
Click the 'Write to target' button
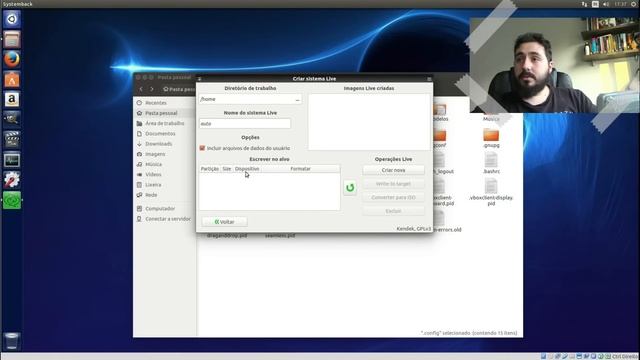coord(393,184)
